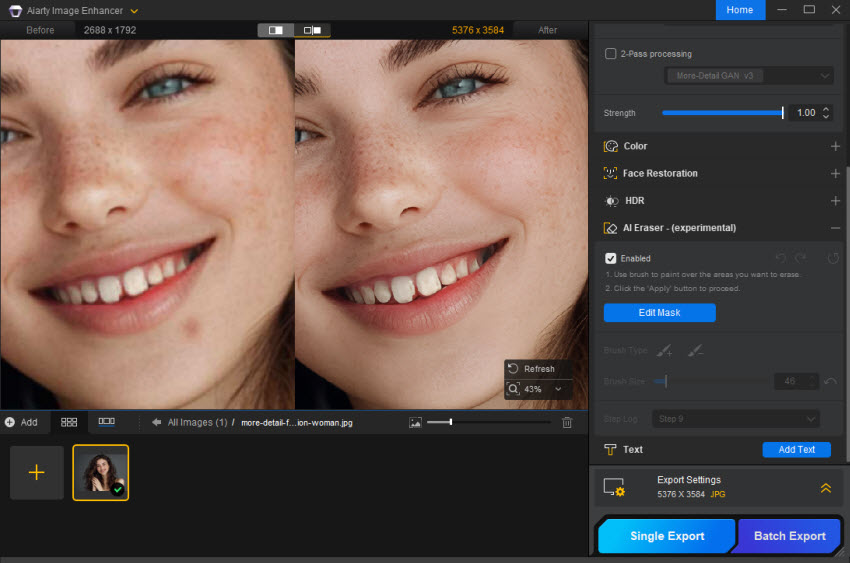Click the large plus add-image tile
Screen dimensions: 850x563
click(x=36, y=473)
